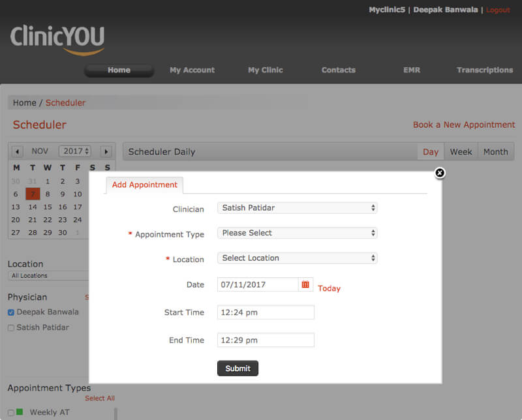
Task: Go to previous month in mini calendar
Action: coord(17,151)
